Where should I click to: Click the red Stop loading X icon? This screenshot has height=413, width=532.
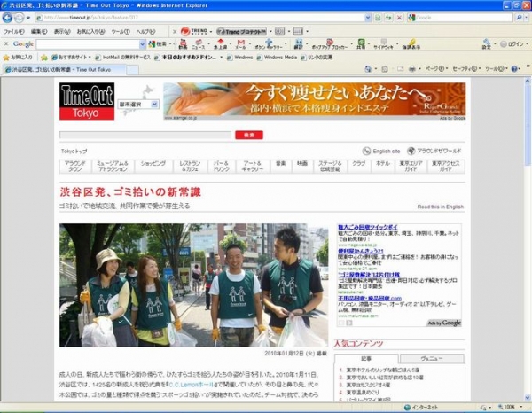click(x=399, y=18)
